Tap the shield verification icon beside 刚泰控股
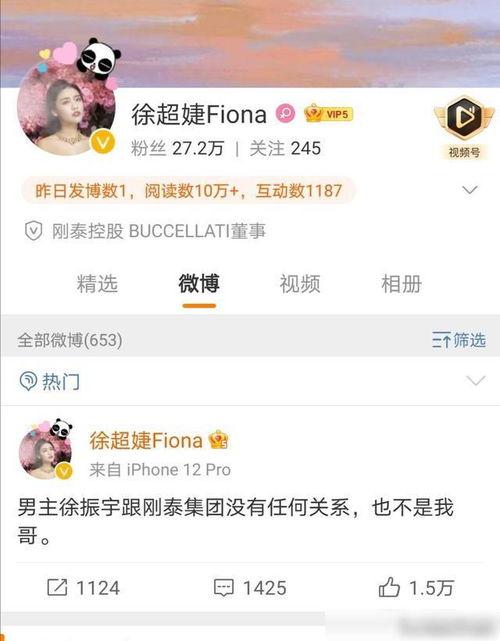Screen dimensions: 500x641 [34, 231]
